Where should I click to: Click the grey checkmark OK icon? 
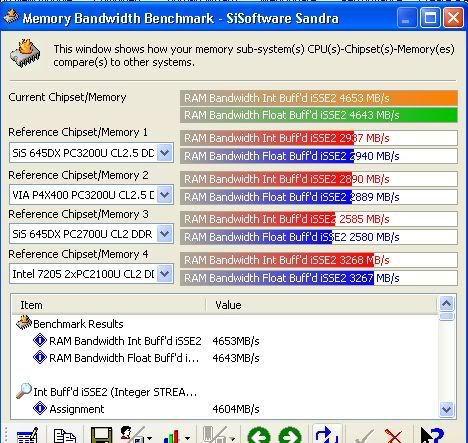click(x=364, y=436)
